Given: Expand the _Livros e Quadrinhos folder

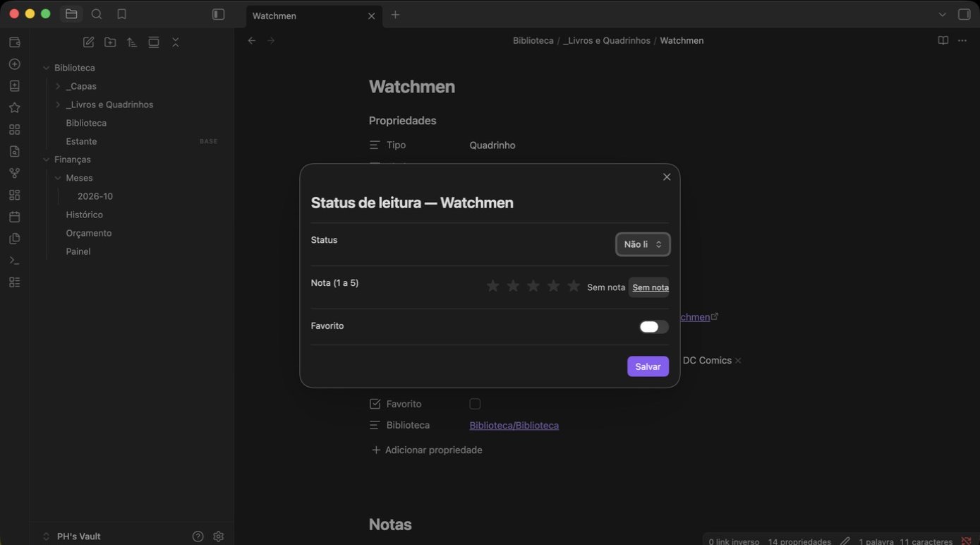Looking at the screenshot, I should (58, 104).
